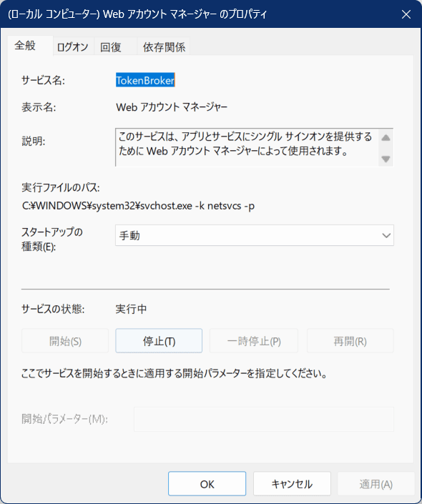Open the スタートアップの種類 dropdown showing 手動
The width and height of the screenshot is (422, 504).
click(x=255, y=235)
